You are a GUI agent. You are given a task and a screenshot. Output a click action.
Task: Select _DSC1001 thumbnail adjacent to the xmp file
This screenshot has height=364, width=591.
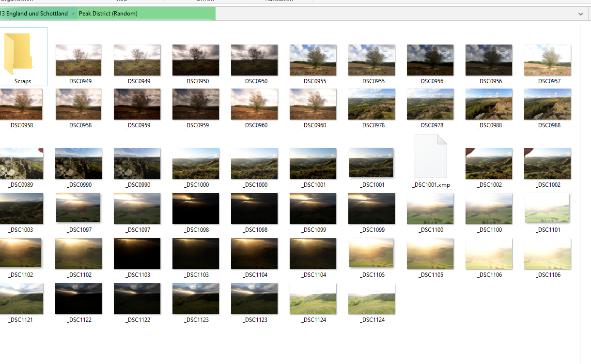coord(372,163)
